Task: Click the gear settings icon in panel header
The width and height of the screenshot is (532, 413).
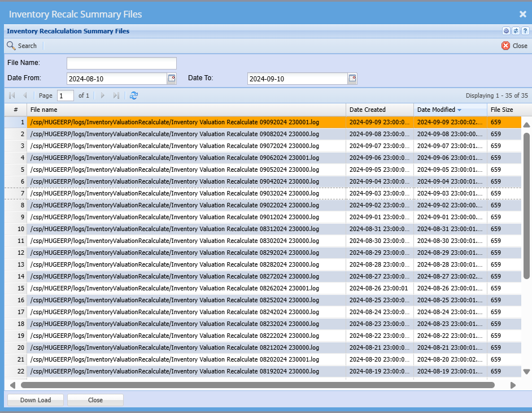Action: [506, 31]
